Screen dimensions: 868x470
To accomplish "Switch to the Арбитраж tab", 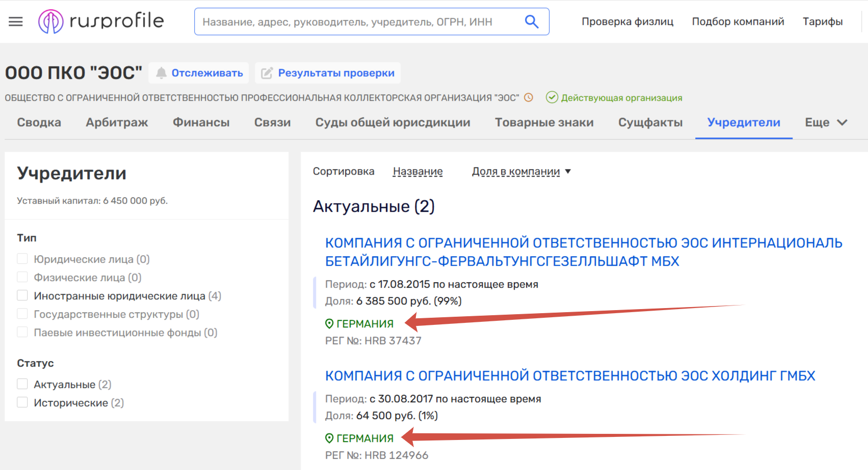I will click(x=117, y=122).
